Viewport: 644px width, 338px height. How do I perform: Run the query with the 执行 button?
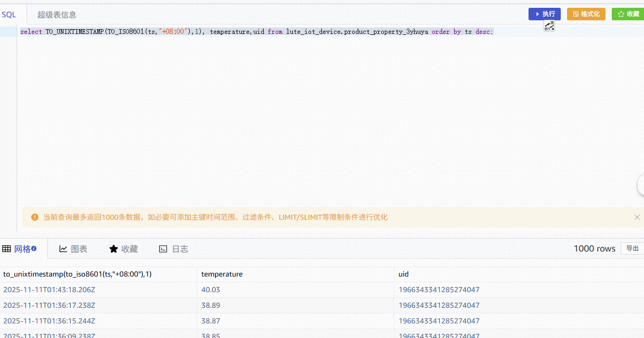coord(544,14)
